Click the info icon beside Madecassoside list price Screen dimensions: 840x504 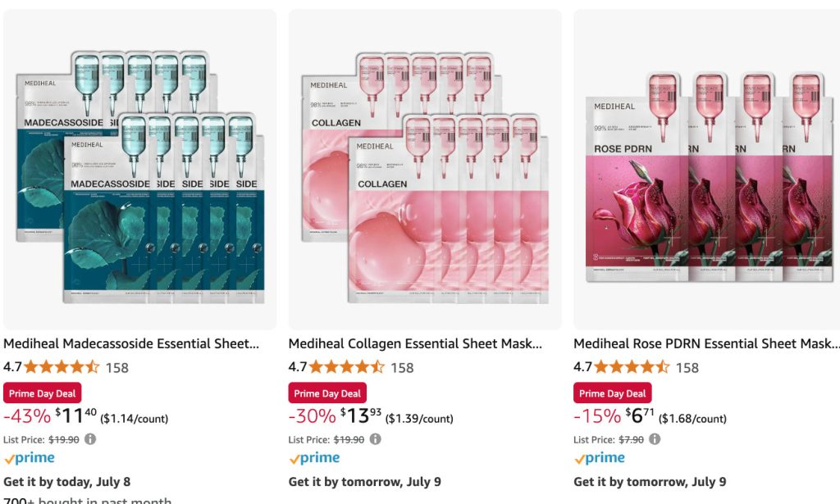(91, 439)
